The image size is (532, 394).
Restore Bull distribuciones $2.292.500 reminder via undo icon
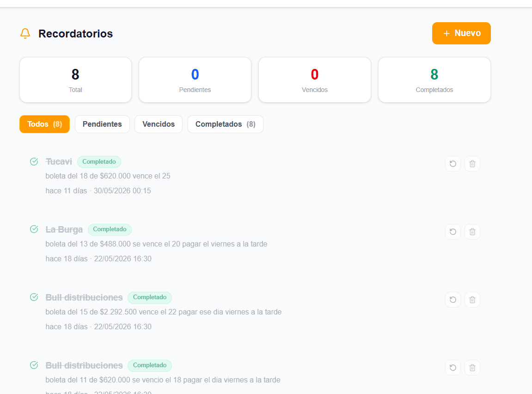(x=453, y=300)
